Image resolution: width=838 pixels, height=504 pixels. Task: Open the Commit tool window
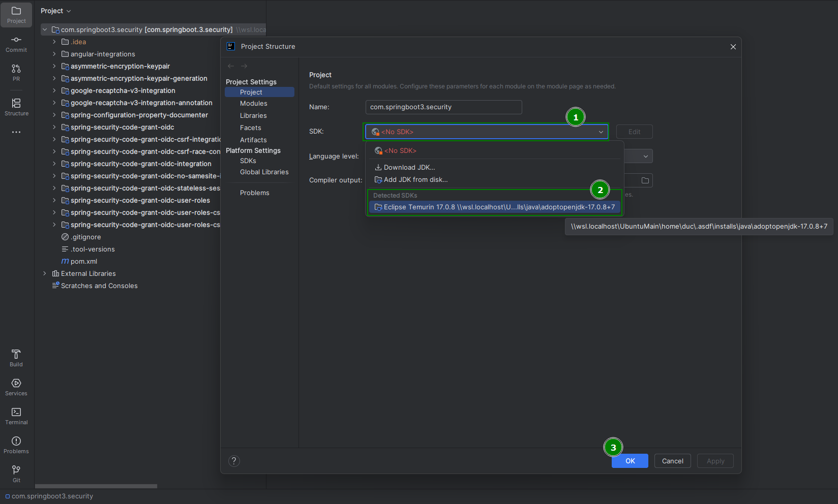pos(16,44)
